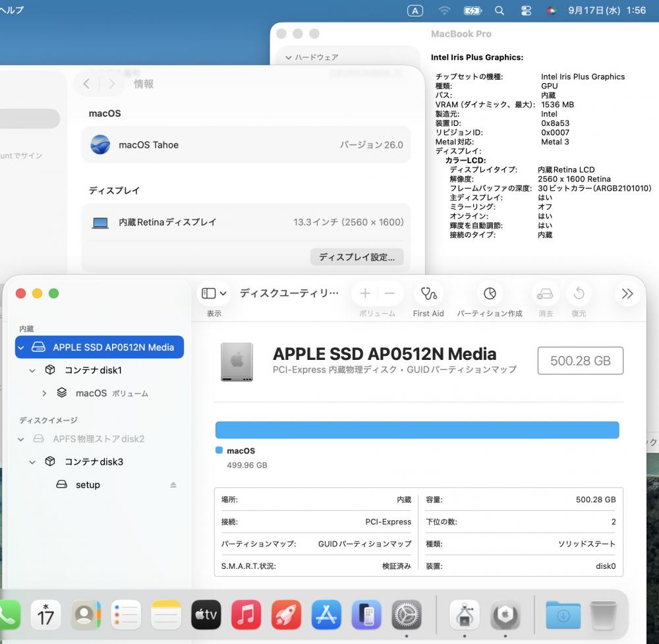The image size is (659, 644).
Task: Add a volume with plus button
Action: click(x=365, y=293)
